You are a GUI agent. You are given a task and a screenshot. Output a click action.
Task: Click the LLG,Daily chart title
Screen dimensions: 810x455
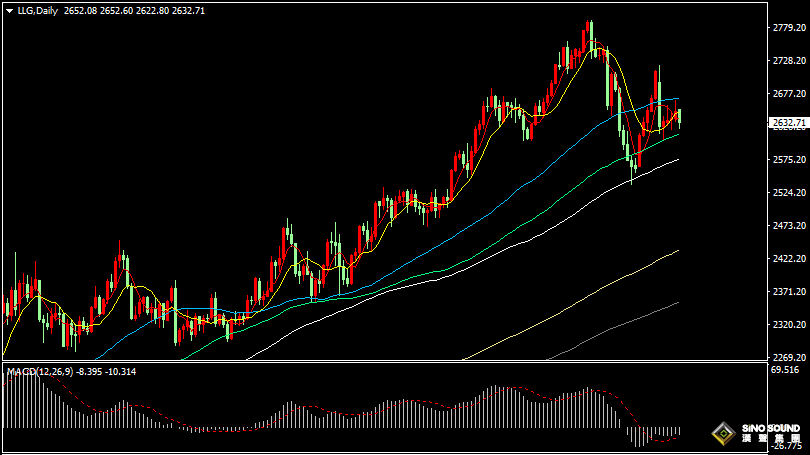click(38, 11)
